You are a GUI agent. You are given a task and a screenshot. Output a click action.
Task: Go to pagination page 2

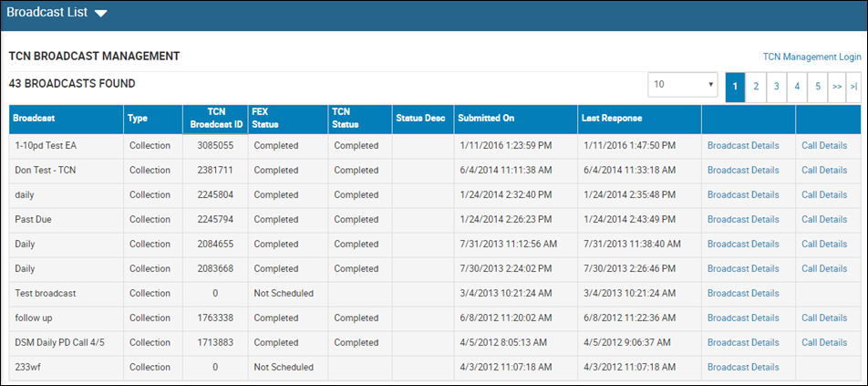point(756,87)
